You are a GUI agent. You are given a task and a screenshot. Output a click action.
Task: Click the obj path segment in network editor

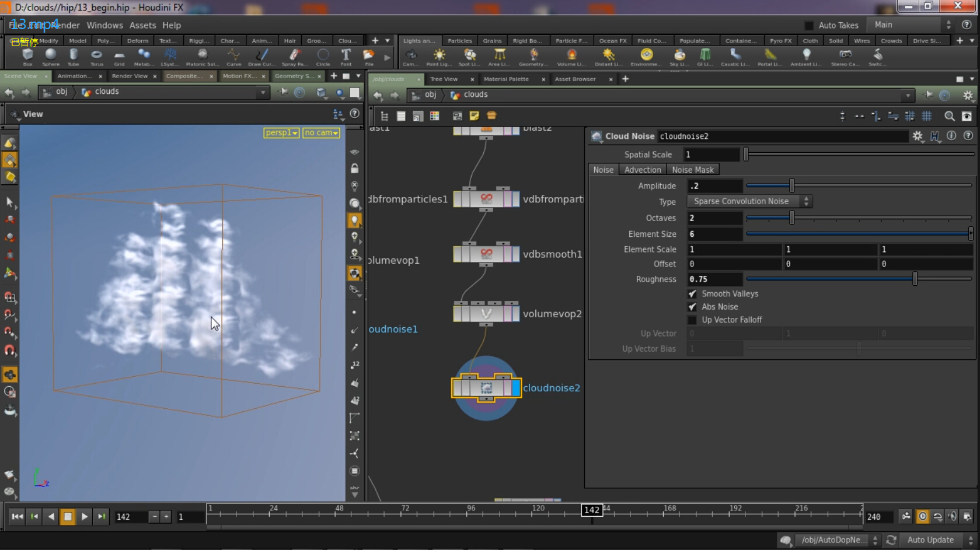pos(430,94)
